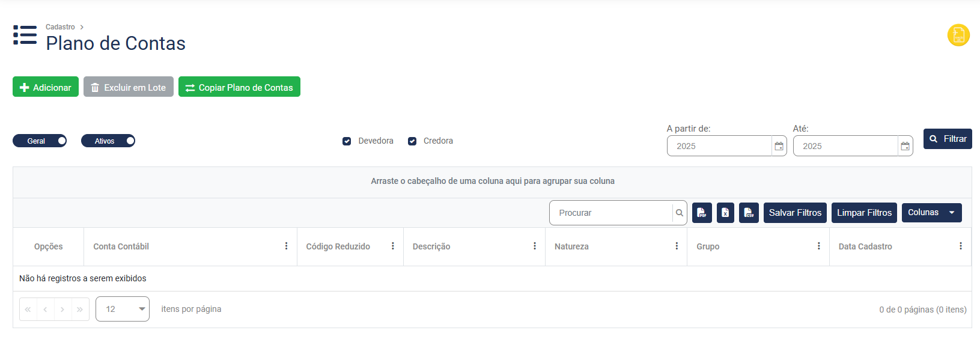Click the 'Não há registros a serem exibidos' message
This screenshot has width=980, height=348.
(83, 278)
